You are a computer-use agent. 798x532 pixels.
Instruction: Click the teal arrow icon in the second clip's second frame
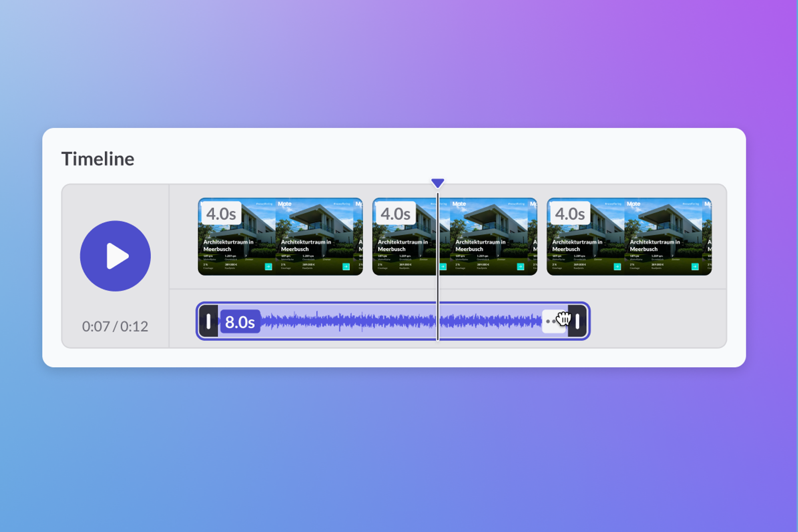521,267
